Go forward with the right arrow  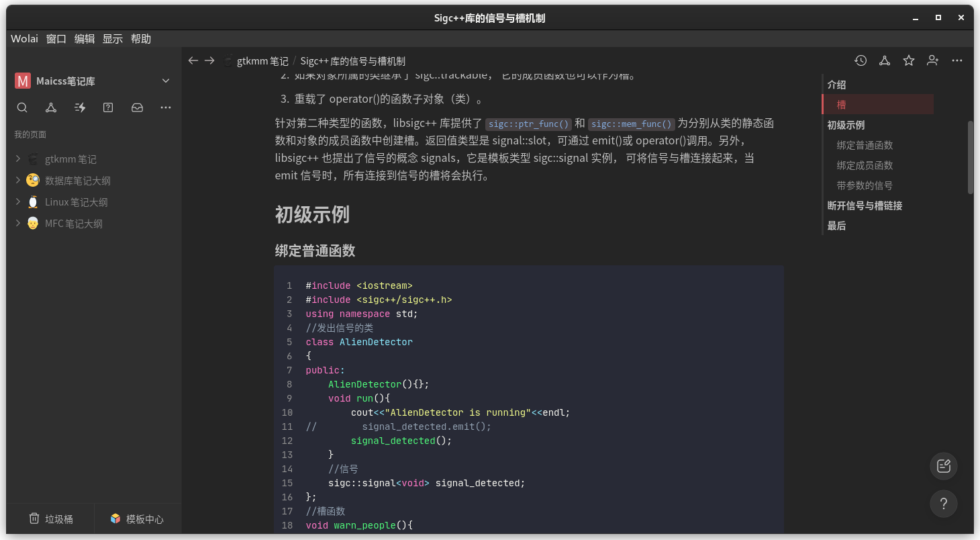[x=209, y=60]
